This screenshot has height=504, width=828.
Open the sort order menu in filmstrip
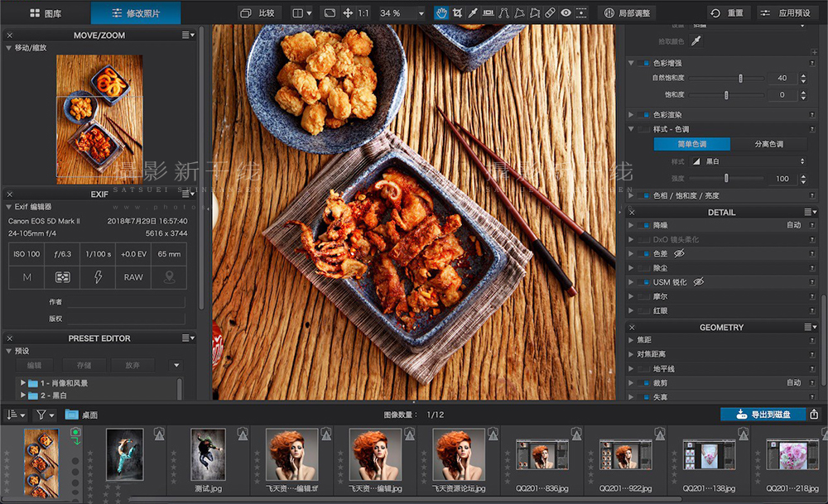tap(15, 415)
